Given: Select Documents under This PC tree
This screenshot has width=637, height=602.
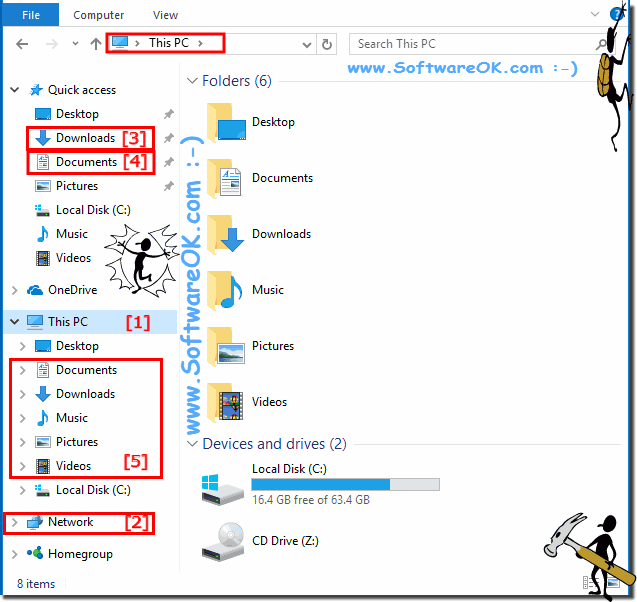Looking at the screenshot, I should 86,370.
